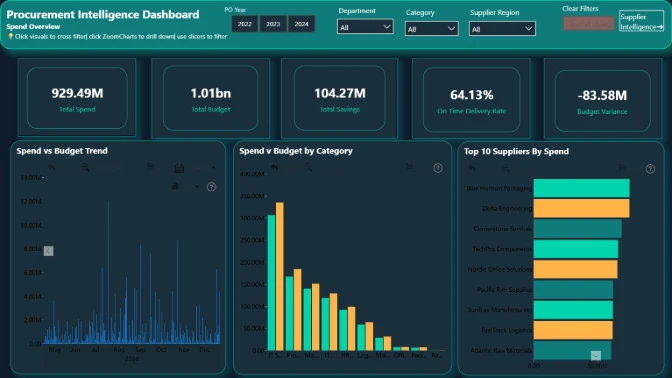The image size is (672, 378).
Task: Click the 'Dec' label on Trend chart axis
Action: click(204, 350)
